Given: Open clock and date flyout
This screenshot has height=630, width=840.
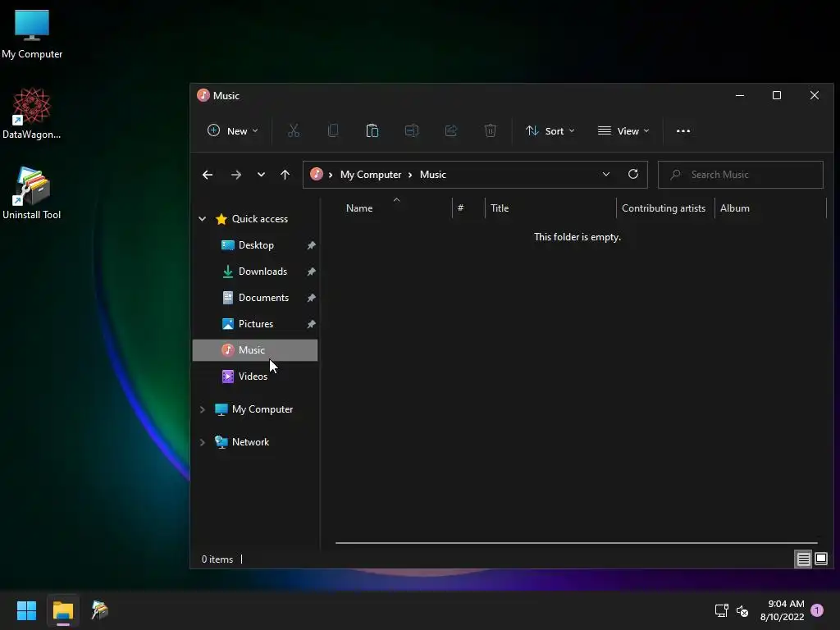Looking at the screenshot, I should pos(782,610).
